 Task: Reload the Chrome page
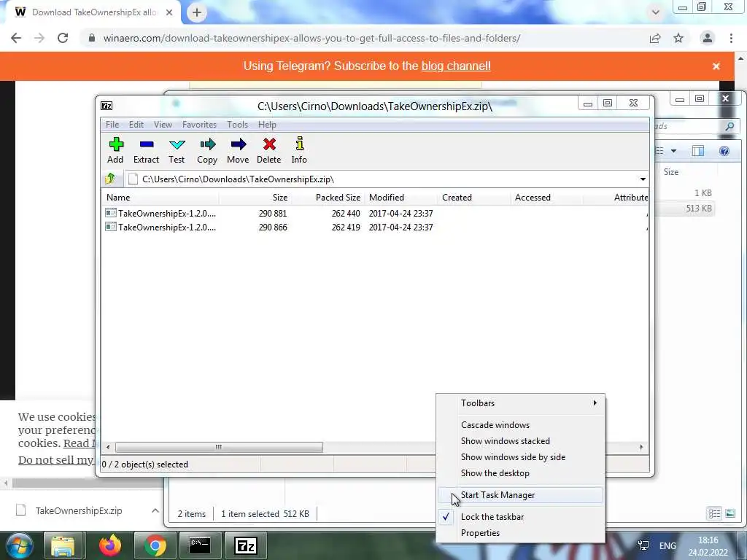63,38
